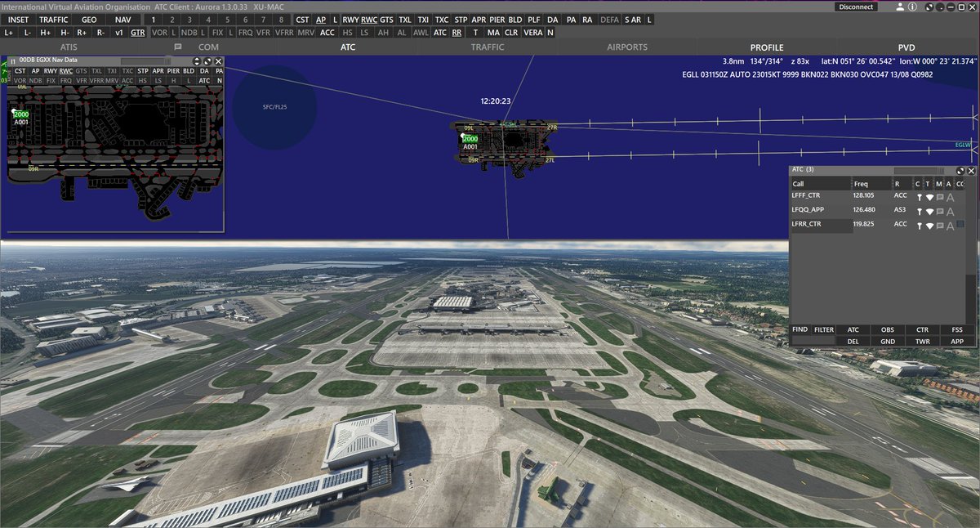The height and width of the screenshot is (528, 980).
Task: Click the checkbox in LFRR_CTR row
Action: point(960,224)
